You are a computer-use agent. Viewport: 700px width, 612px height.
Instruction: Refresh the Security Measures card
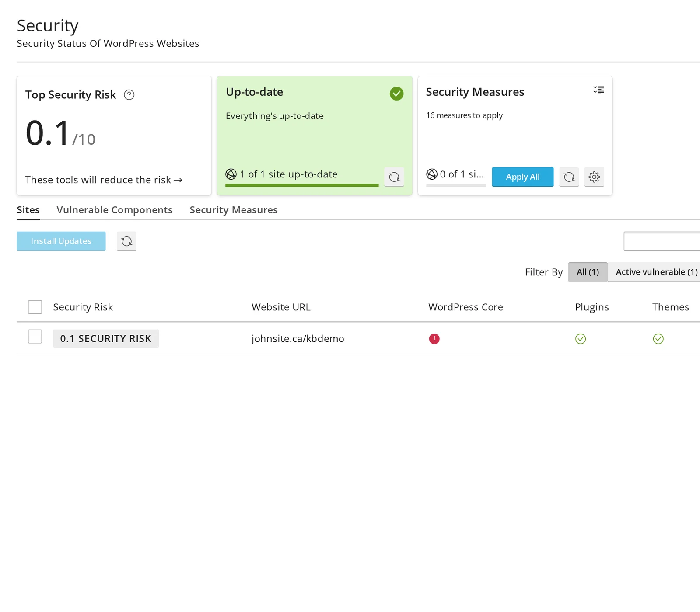[569, 177]
